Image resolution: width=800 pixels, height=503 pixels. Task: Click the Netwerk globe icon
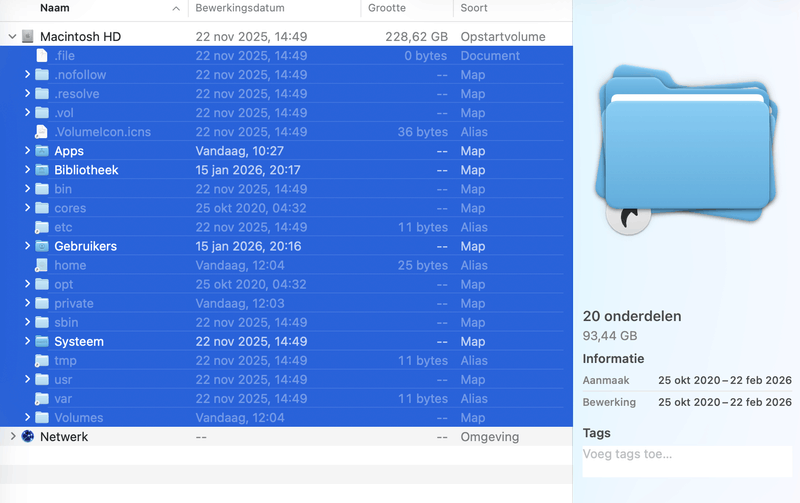[x=28, y=437]
